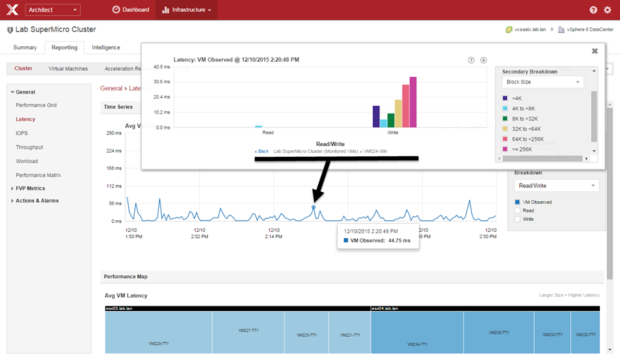Click the 64K to <256K legend swatch
This screenshot has width=620, height=360.
tap(505, 139)
